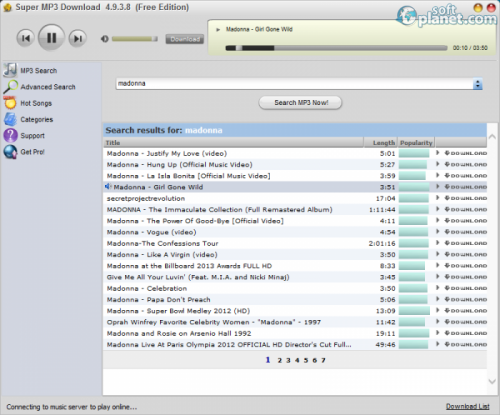
Task: Open the search history dropdown arrow
Action: pos(478,84)
